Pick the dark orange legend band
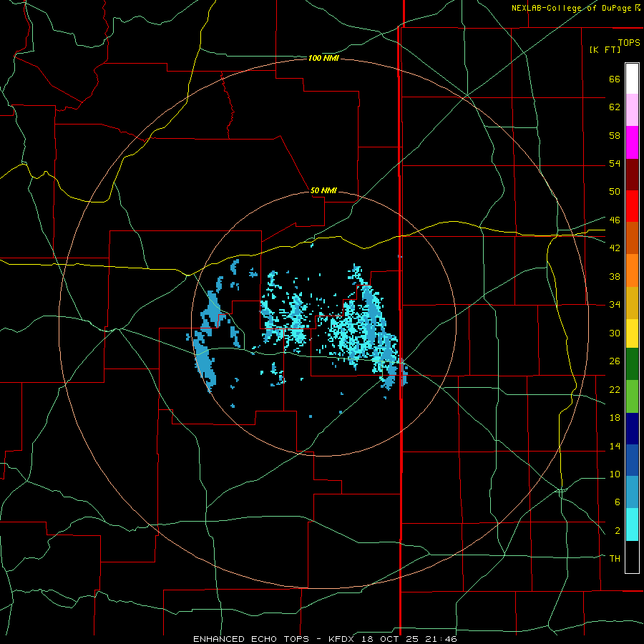644x644 pixels. point(632,238)
